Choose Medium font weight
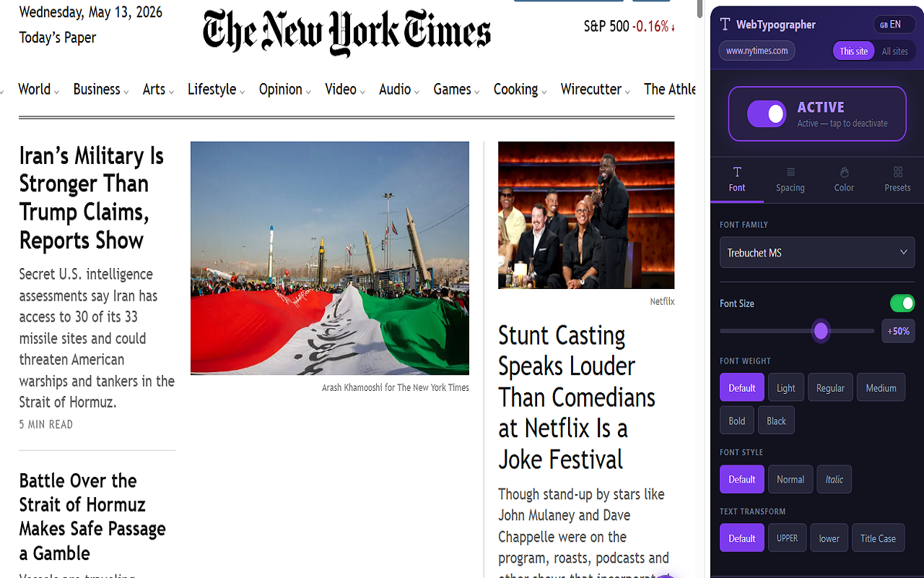Image resolution: width=924 pixels, height=578 pixels. tap(881, 388)
